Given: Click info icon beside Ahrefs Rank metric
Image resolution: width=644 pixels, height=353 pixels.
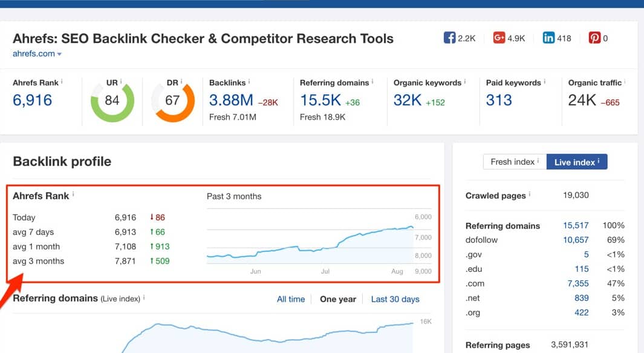Looking at the screenshot, I should pos(62,82).
